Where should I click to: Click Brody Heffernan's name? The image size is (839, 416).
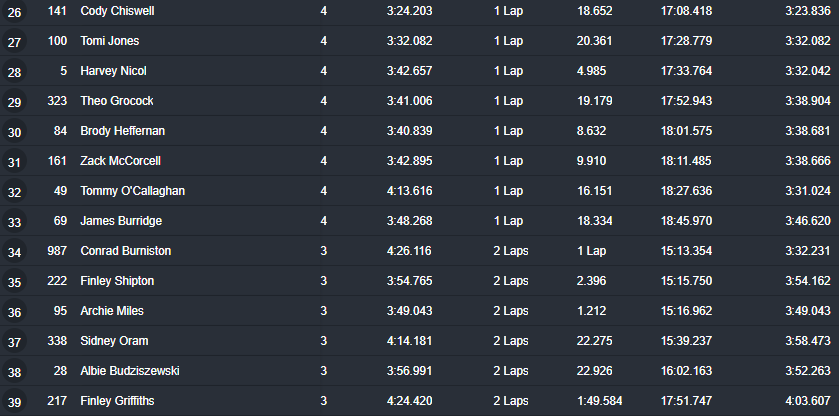123,131
